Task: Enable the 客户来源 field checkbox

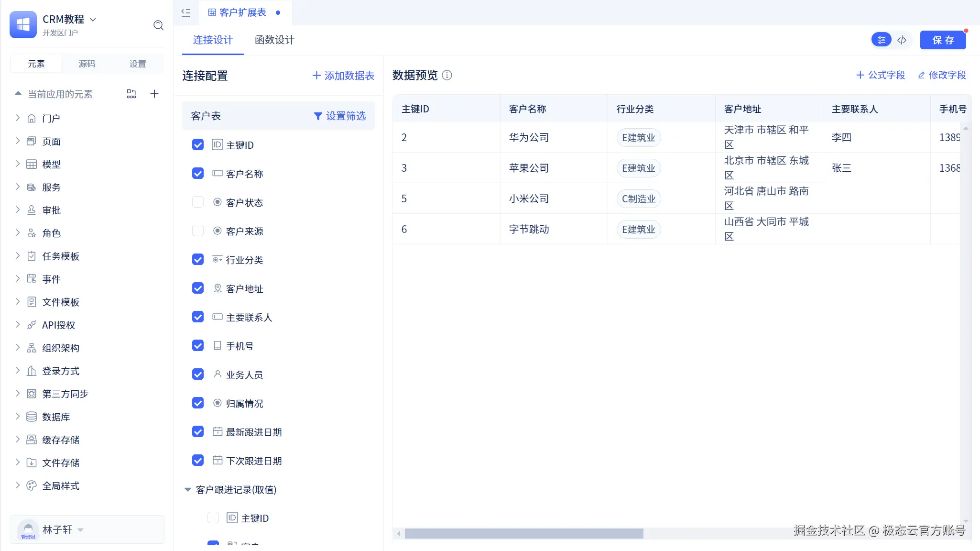Action: [198, 231]
